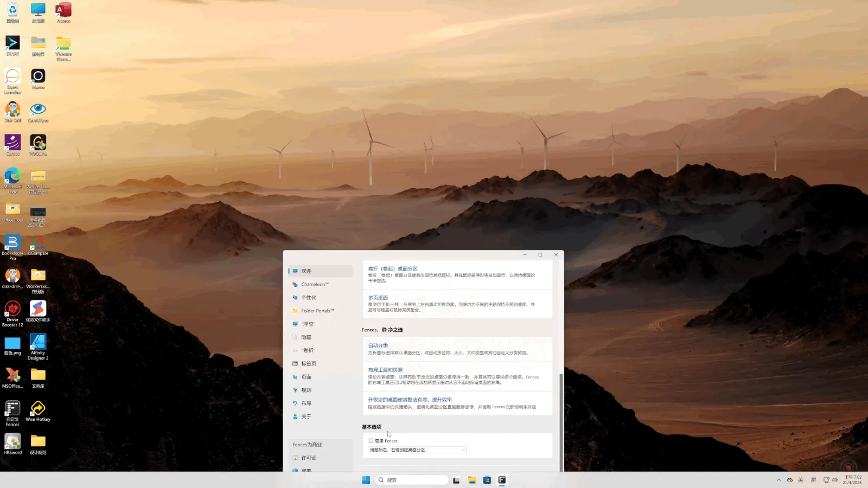Click the Fences icon in the taskbar
The image size is (868, 488).
coord(502,480)
